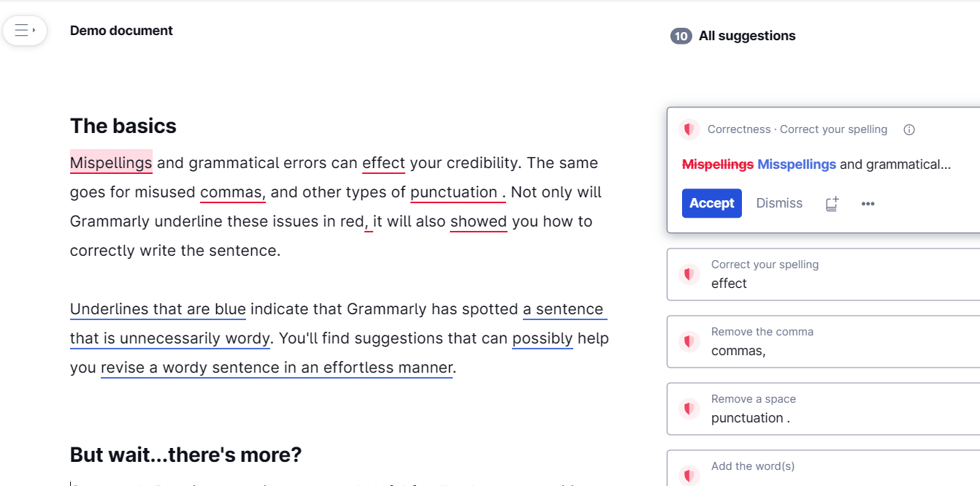This screenshot has height=486, width=980.
Task: Click the info icon beside Correct your spelling
Action: click(909, 130)
